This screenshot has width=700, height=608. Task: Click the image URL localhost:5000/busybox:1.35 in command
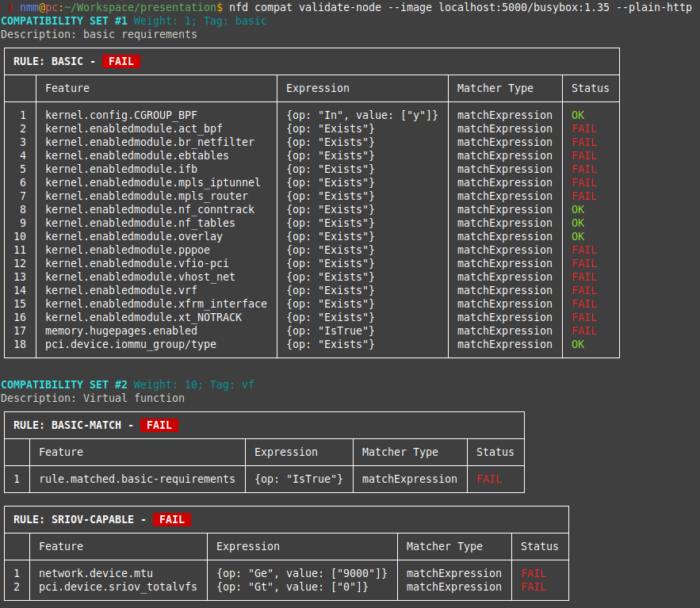(x=523, y=6)
